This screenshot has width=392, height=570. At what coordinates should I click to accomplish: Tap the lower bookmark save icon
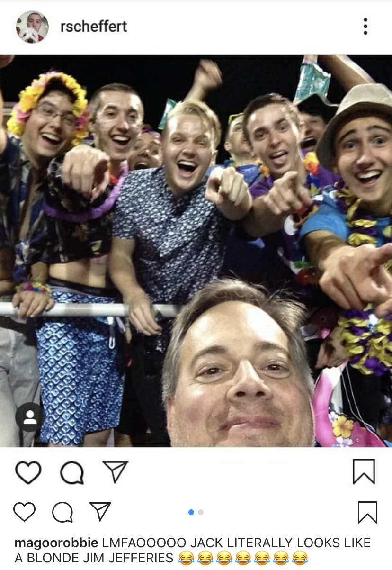[367, 512]
